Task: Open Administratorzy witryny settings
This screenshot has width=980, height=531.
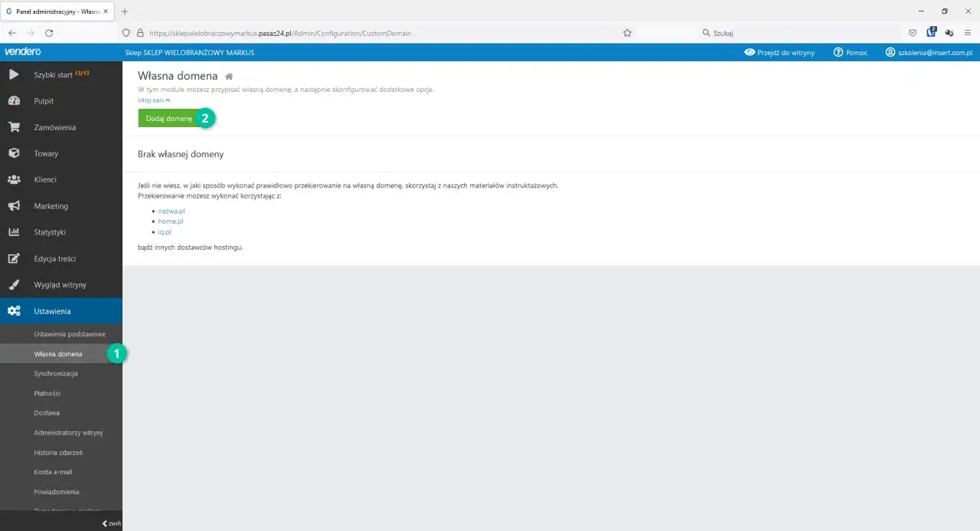Action: point(68,433)
